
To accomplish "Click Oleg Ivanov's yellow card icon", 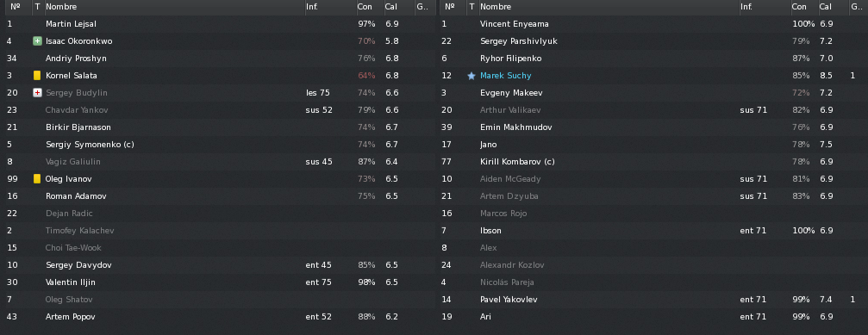I will [x=37, y=178].
